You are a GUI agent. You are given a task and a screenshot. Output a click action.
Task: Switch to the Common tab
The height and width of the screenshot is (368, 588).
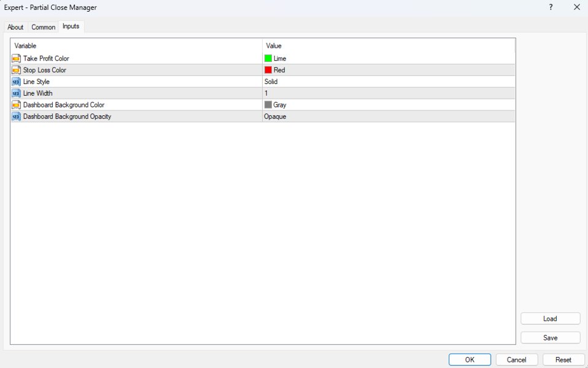point(43,26)
